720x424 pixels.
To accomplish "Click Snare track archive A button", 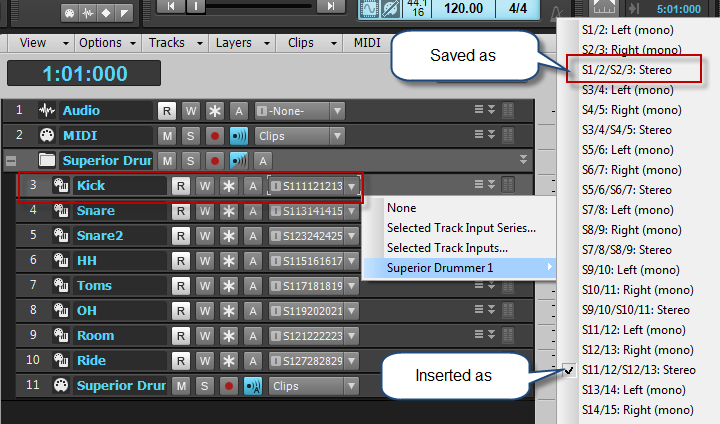I will coord(253,211).
